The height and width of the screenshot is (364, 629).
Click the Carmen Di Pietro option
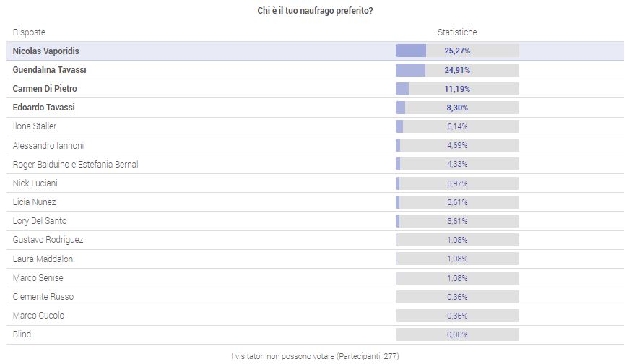click(x=45, y=89)
